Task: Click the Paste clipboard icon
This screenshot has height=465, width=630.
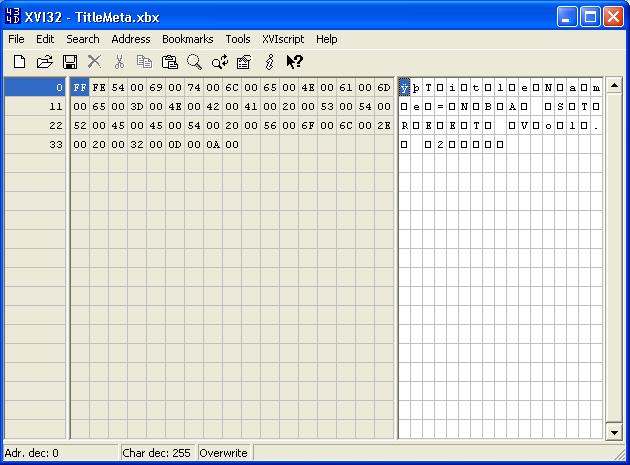Action: coord(169,62)
